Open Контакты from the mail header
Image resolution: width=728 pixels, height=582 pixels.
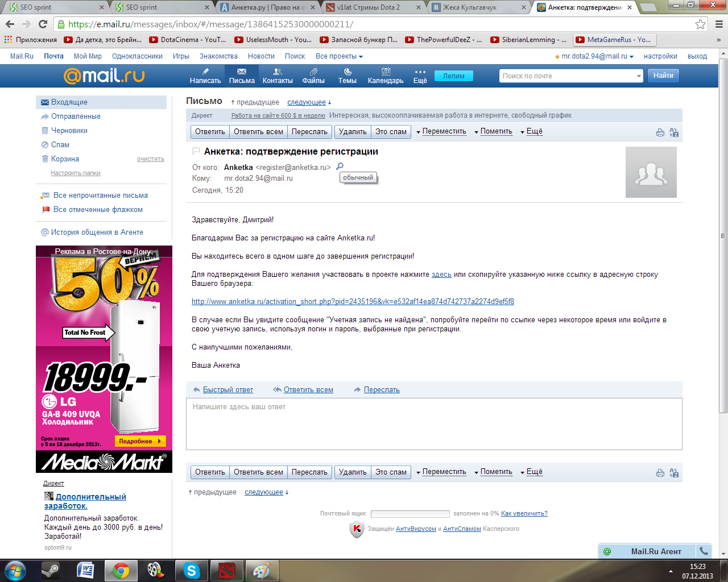coord(278,76)
